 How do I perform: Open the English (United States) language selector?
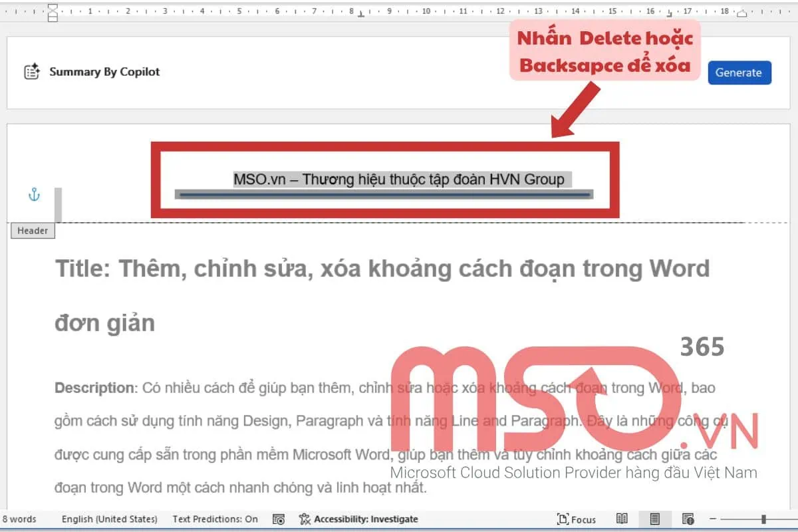[110, 519]
